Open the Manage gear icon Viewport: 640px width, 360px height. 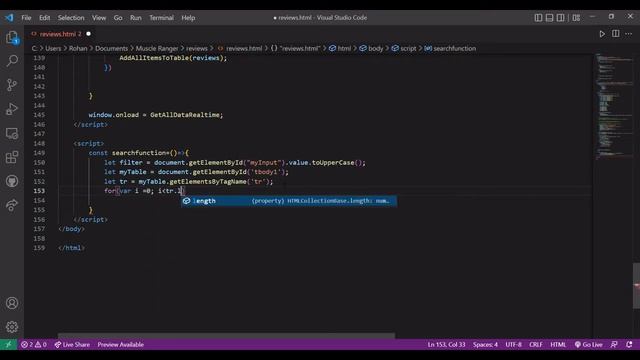(x=12, y=327)
